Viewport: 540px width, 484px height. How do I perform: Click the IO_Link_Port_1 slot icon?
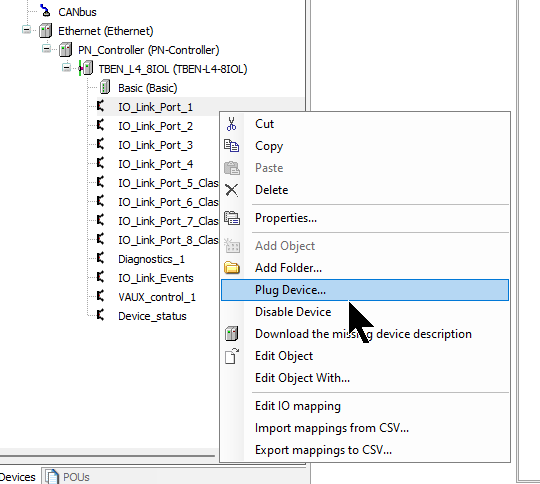[100, 106]
